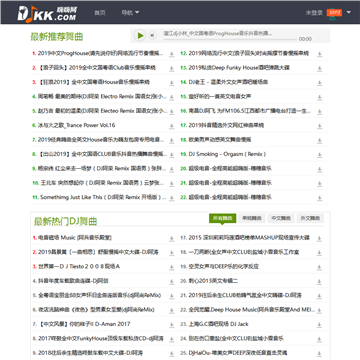Open hot song 23 DJ Jack
This screenshot has height=360, width=360.
coord(219,324)
